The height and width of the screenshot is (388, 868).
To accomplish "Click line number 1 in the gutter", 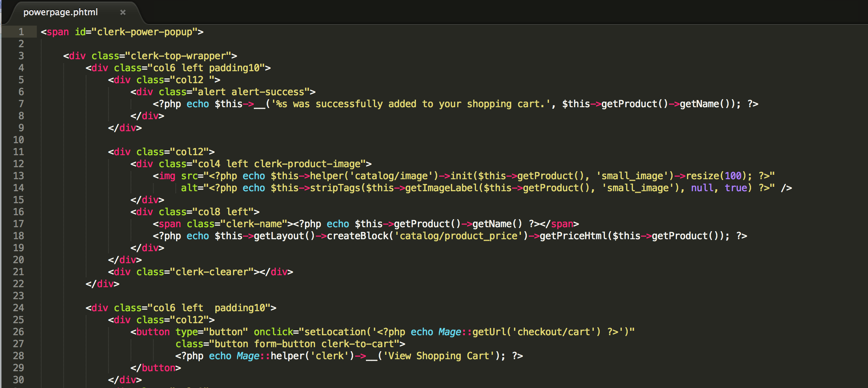I will [21, 32].
